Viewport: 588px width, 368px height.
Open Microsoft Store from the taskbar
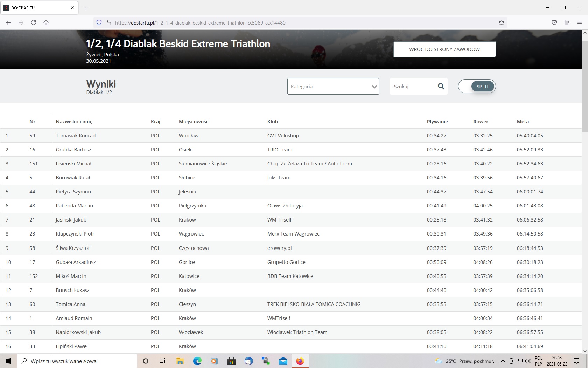click(x=231, y=361)
